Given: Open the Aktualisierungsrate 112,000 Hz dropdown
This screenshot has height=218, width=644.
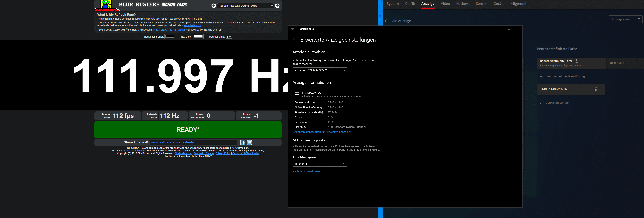Looking at the screenshot, I should click(320, 164).
